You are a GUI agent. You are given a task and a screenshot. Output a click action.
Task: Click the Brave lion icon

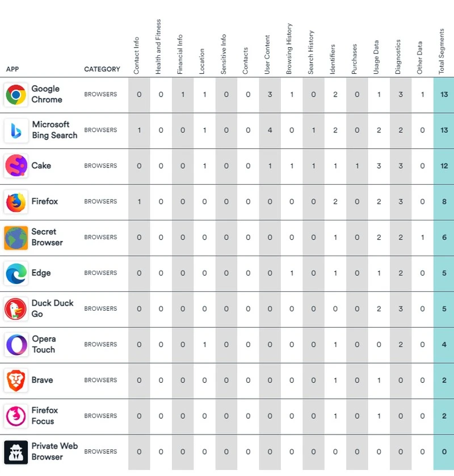(16, 380)
